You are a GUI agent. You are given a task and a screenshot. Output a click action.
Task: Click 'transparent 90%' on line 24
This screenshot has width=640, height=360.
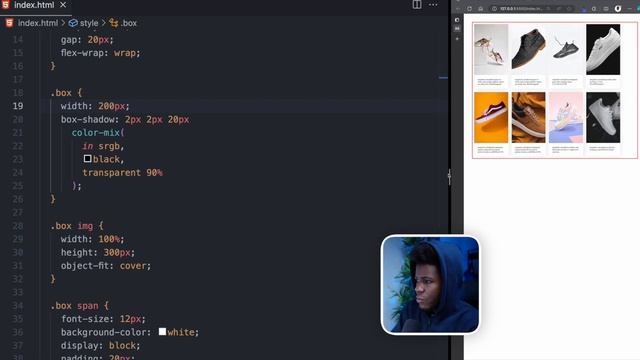tap(122, 173)
